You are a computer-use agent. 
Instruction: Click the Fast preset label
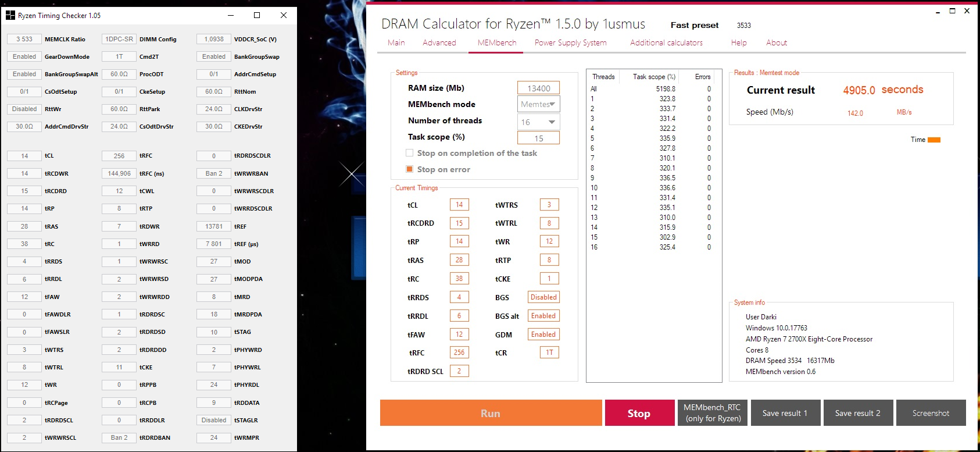tap(695, 25)
